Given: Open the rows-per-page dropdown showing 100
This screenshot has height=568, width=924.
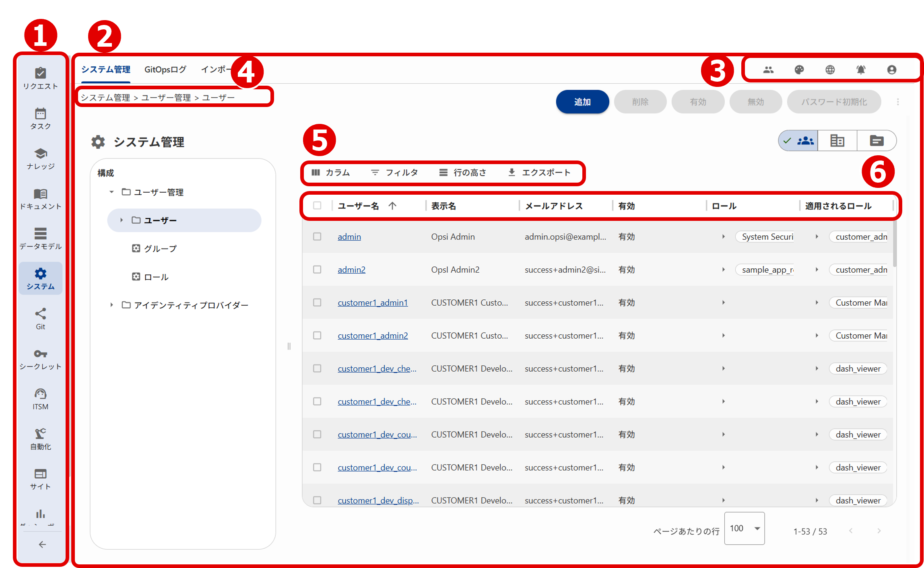Looking at the screenshot, I should pyautogui.click(x=744, y=528).
